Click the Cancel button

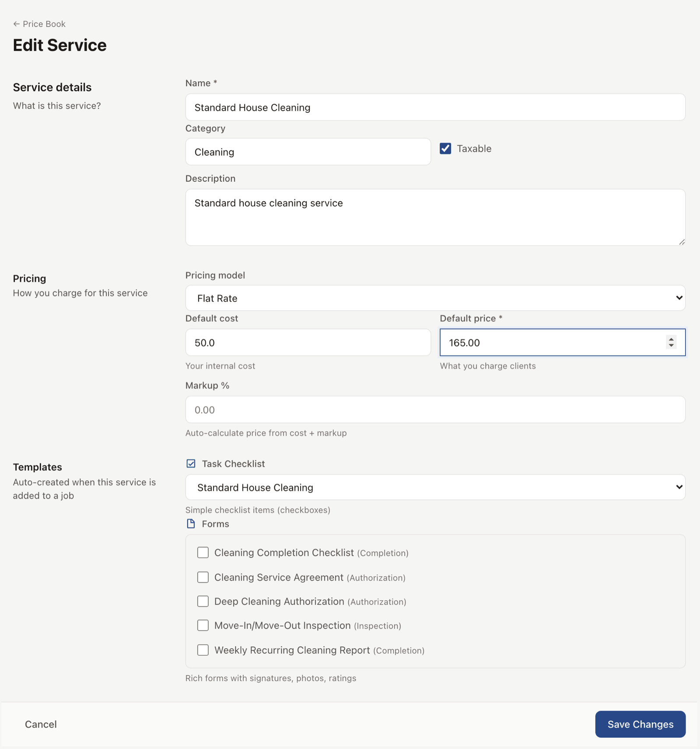coord(41,724)
